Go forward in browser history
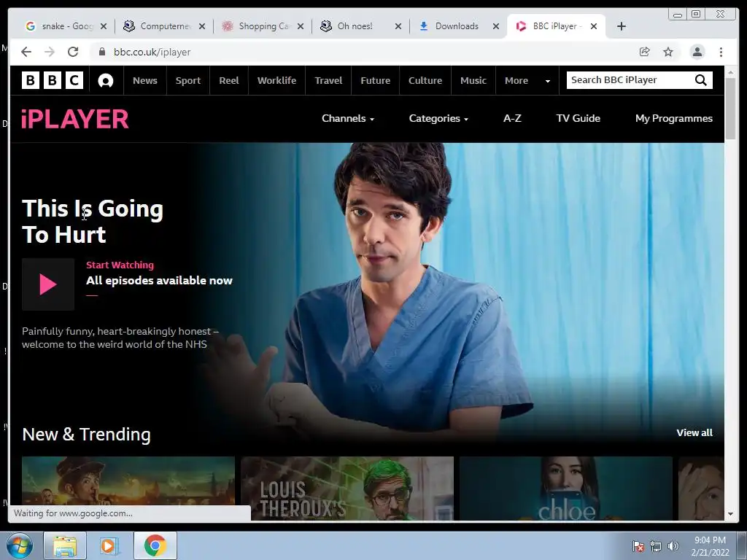Viewport: 747px width, 560px height. coord(50,52)
